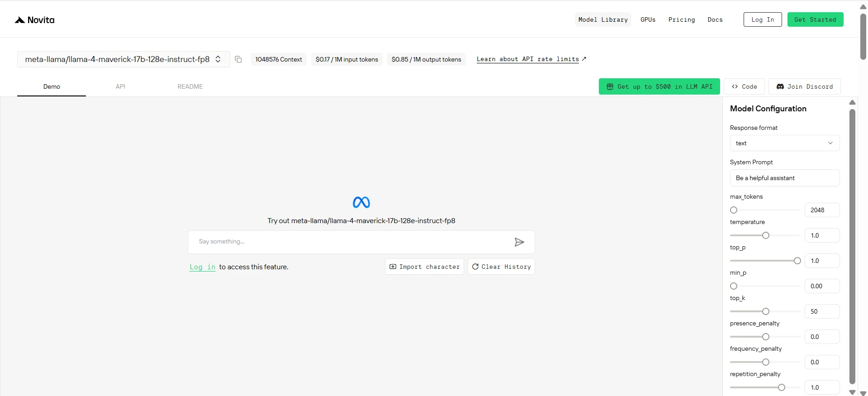Open the Code view button
Image resolution: width=868 pixels, height=396 pixels.
tap(744, 86)
